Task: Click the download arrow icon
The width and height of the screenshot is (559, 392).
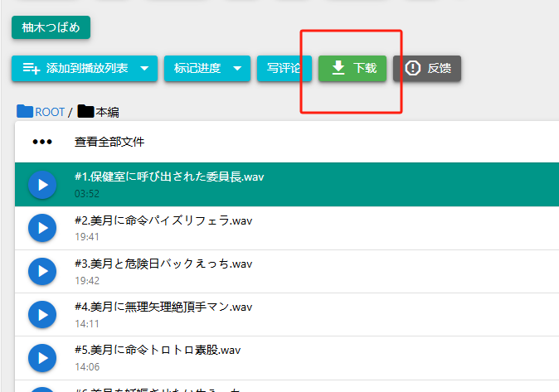Action: point(338,68)
